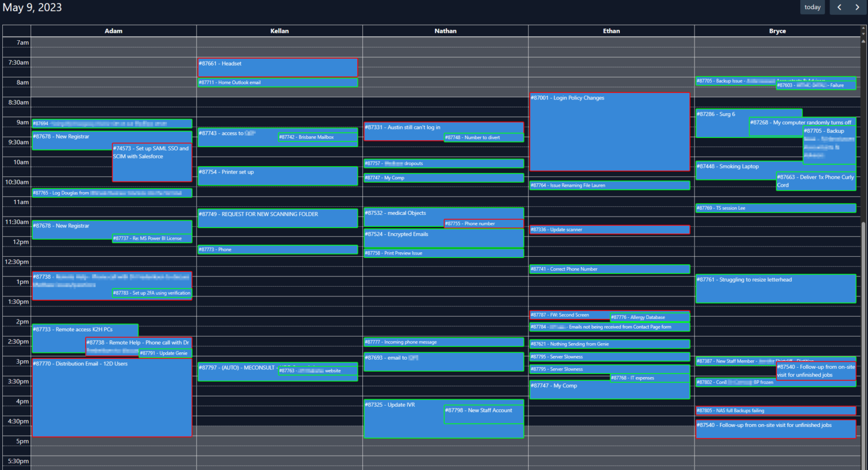Screen dimensions: 868x470
Task: Open ticket #87336 - Update scanner
Action: point(610,229)
